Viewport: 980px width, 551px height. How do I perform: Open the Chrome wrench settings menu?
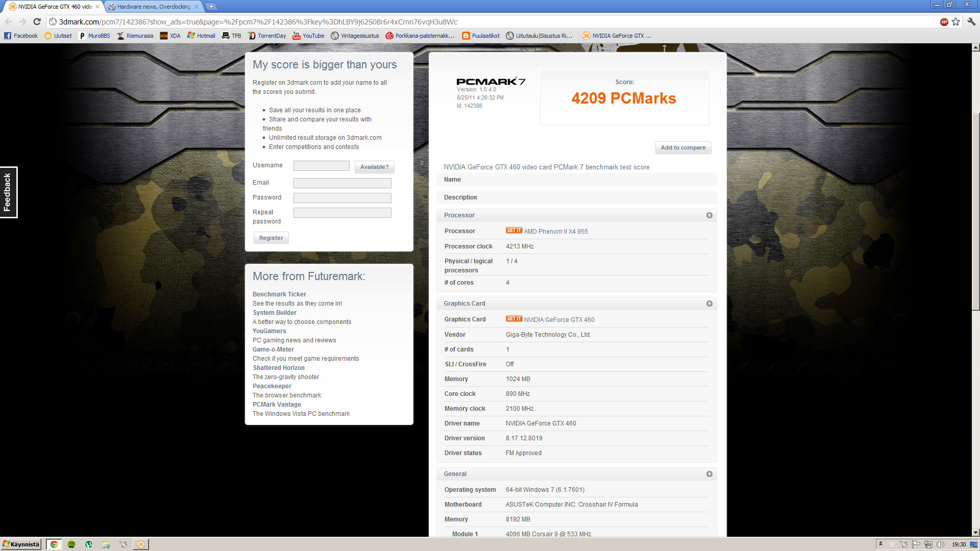[x=971, y=21]
